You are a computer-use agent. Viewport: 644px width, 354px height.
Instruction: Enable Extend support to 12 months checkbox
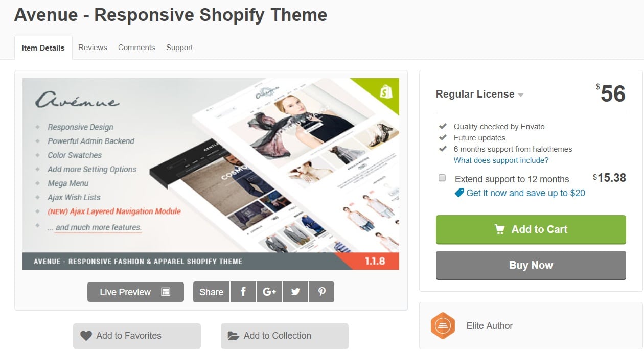click(x=442, y=178)
